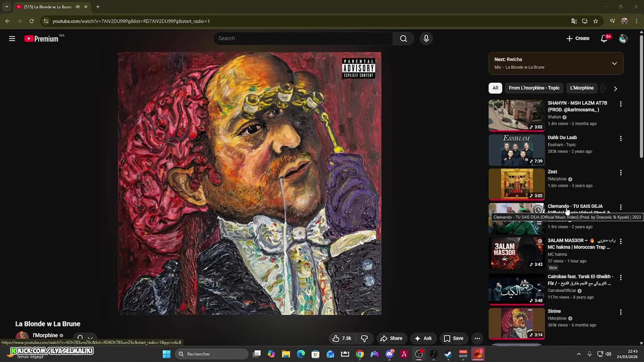
Task: Click the Windows taskbar Rechercher search box
Action: [x=212, y=354]
